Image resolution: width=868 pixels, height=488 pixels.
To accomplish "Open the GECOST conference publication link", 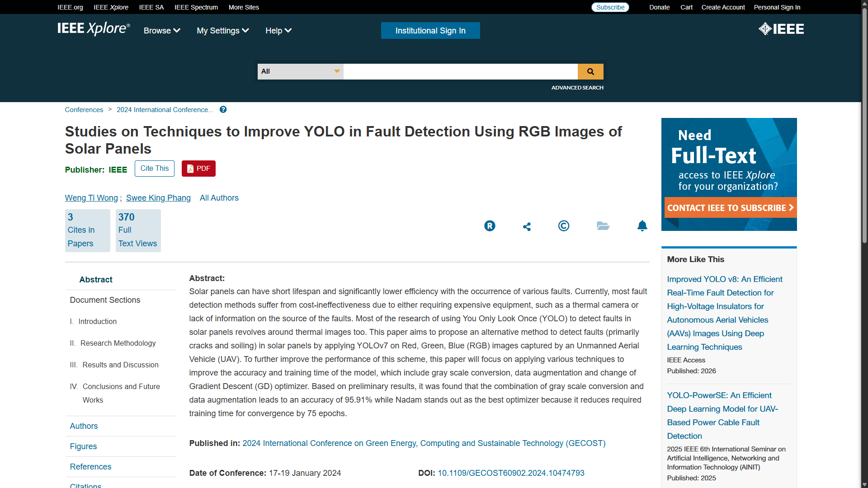I will pos(424,443).
